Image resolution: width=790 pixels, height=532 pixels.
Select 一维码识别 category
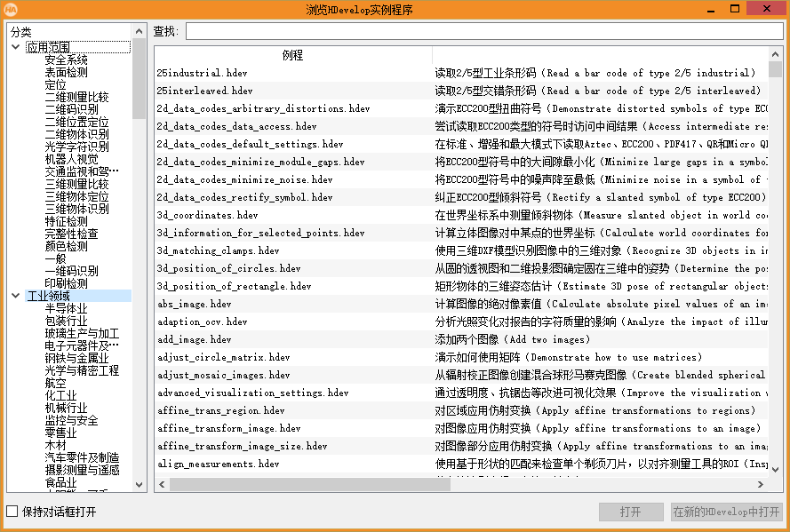point(72,271)
